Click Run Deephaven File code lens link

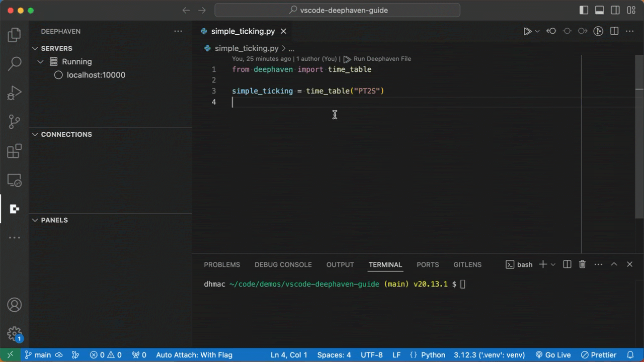coord(382,59)
